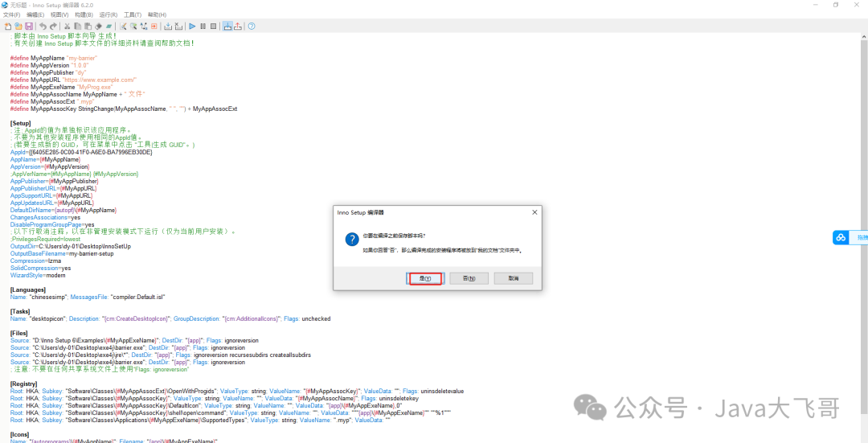The image size is (868, 443).
Task: Click the PrivilegesRequired=lowest commented line
Action: coord(45,239)
